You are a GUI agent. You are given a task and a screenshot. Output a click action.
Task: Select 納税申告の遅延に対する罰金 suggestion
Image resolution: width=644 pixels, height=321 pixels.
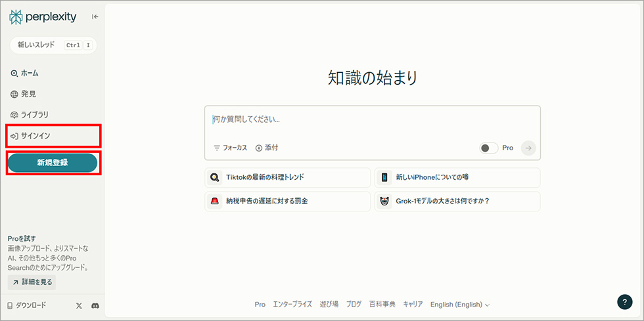[288, 202]
